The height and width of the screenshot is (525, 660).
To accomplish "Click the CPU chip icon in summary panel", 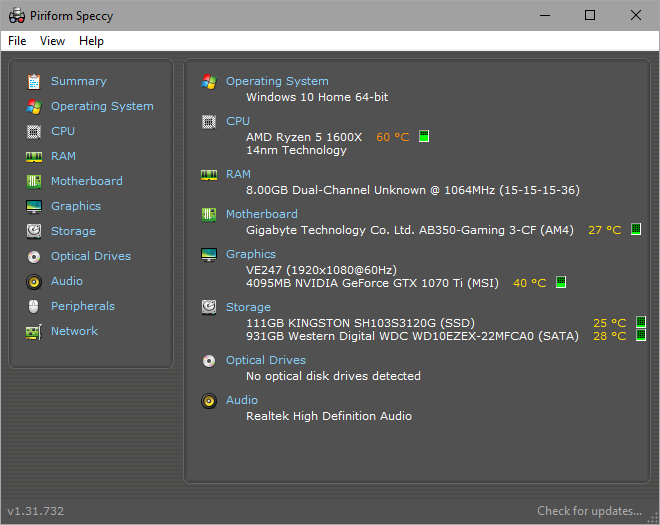I will click(209, 122).
